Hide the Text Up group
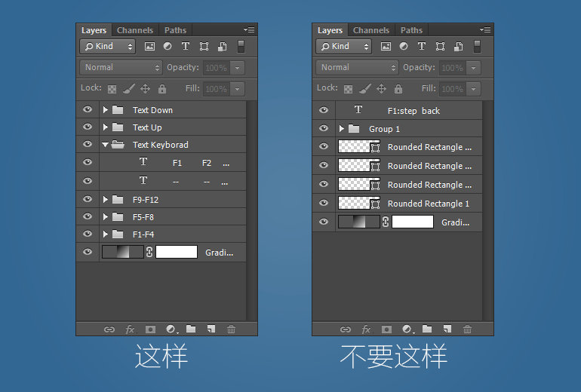The width and height of the screenshot is (581, 392). [x=88, y=127]
